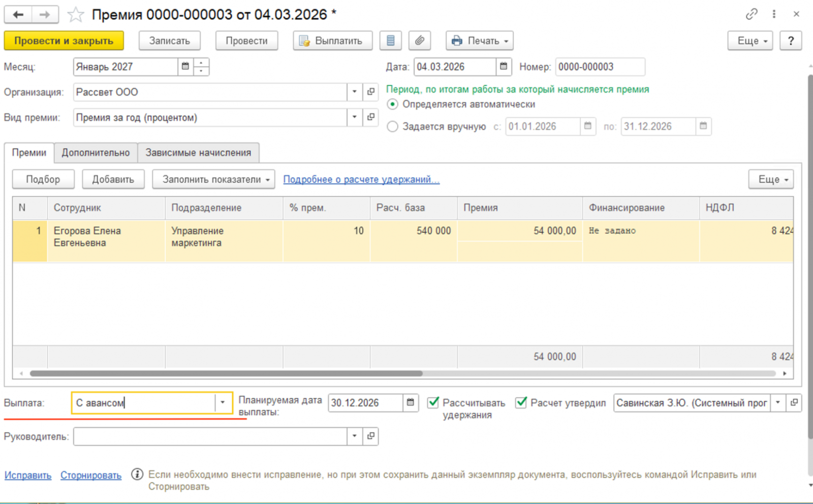This screenshot has height=504, width=813.
Task: Copy link to this document
Action: click(752, 14)
